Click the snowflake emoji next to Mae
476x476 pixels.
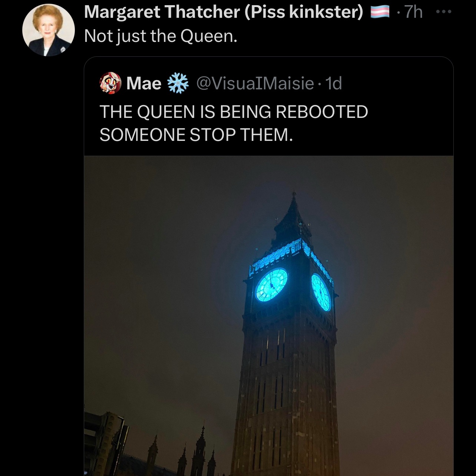pos(178,83)
